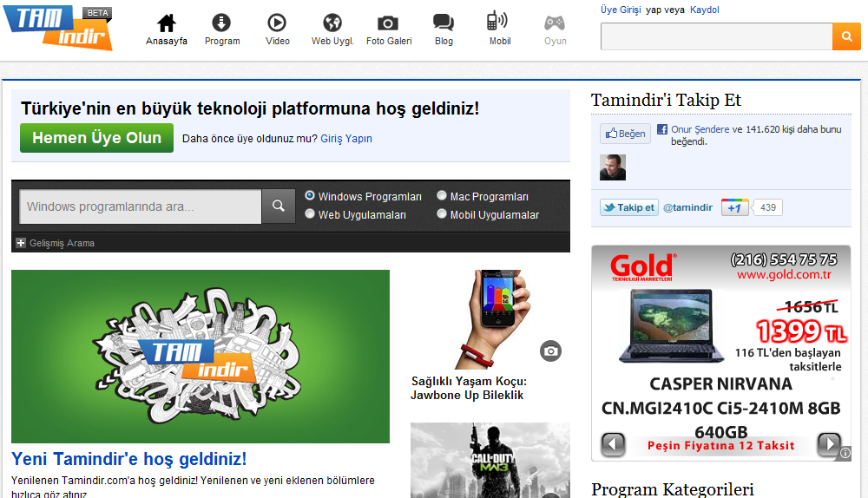Viewport: 868px width, 498px height.
Task: Open the Giriş Yapın link
Action: (346, 139)
